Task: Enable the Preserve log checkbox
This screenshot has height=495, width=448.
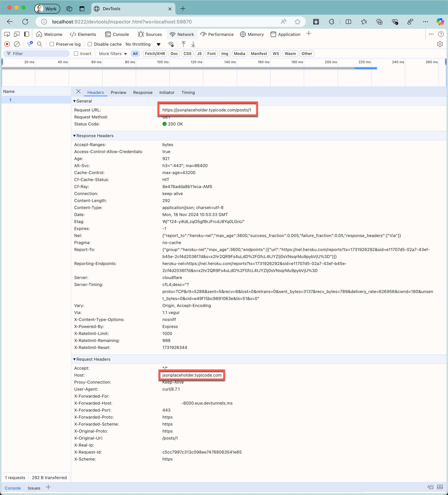Action: pyautogui.click(x=52, y=44)
